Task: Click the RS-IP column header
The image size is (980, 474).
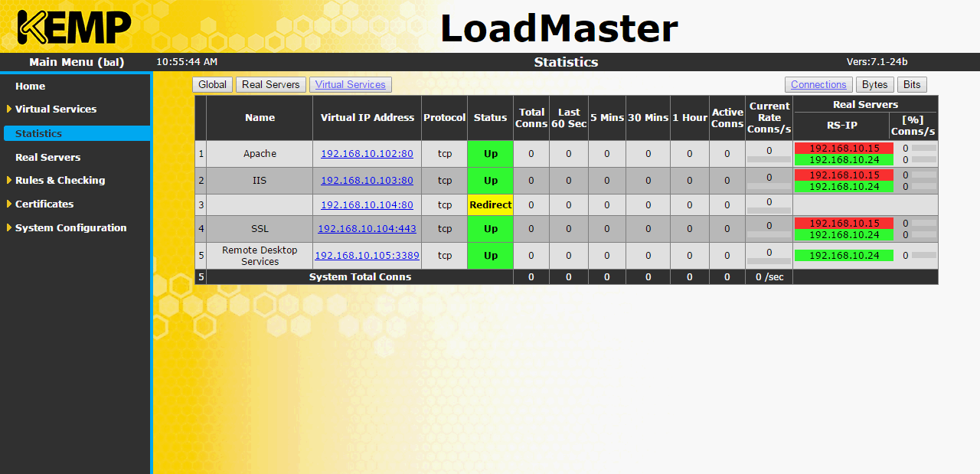Action: 841,126
